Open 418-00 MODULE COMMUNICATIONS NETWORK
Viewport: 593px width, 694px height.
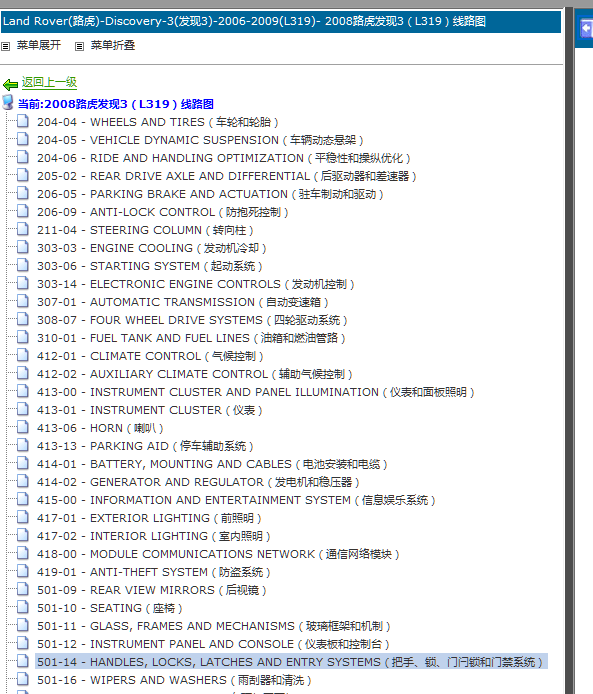tap(218, 554)
